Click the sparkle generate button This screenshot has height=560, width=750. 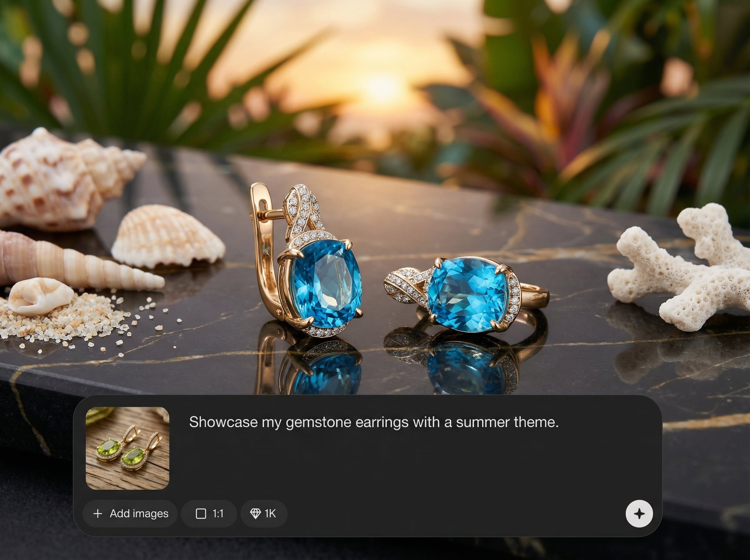[639, 513]
